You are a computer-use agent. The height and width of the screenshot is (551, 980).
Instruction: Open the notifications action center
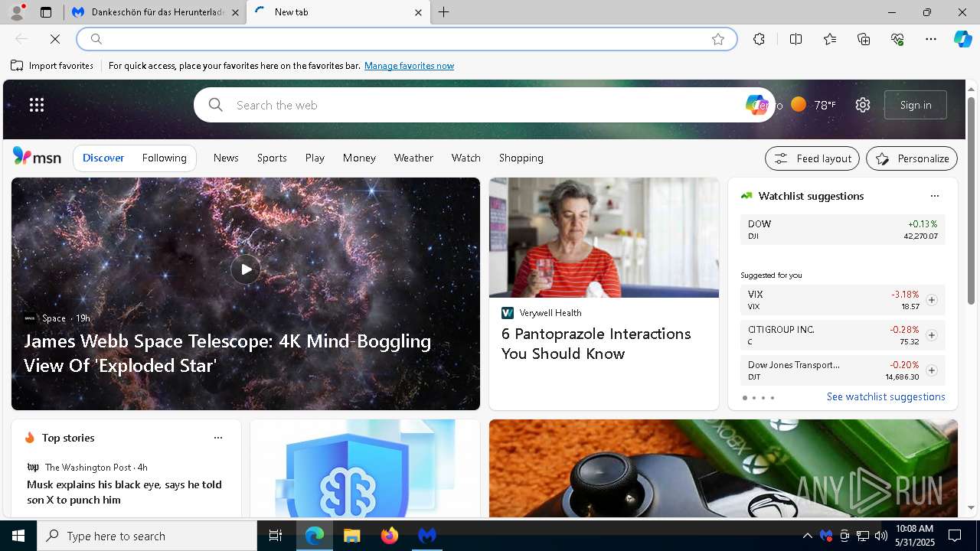point(955,536)
